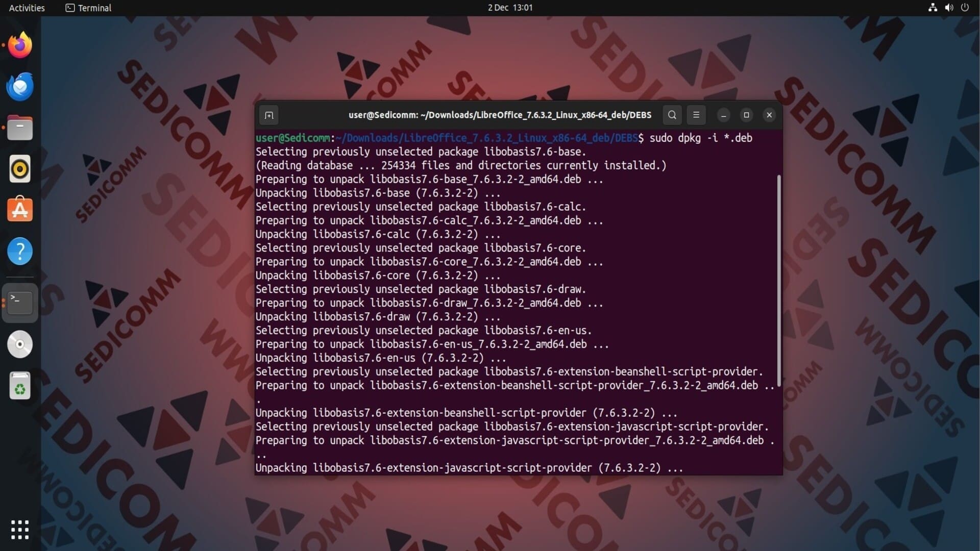This screenshot has width=980, height=551.
Task: Open Firefox from the dock
Action: click(x=20, y=45)
